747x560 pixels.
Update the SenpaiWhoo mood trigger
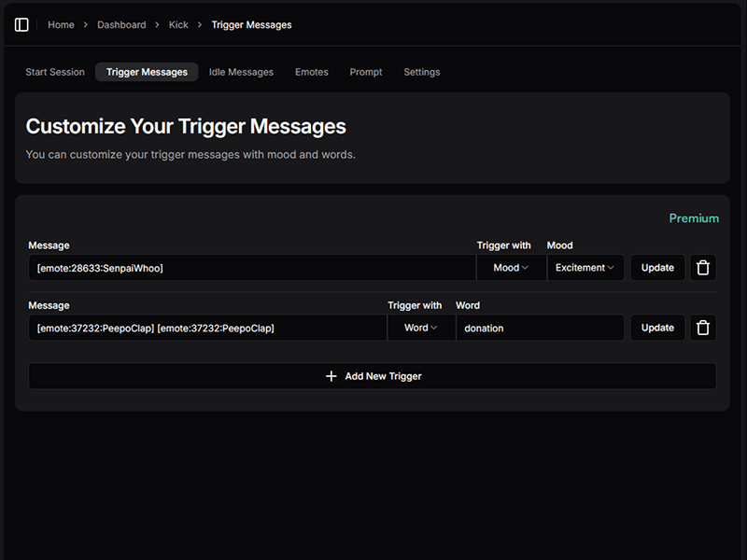[x=657, y=268]
